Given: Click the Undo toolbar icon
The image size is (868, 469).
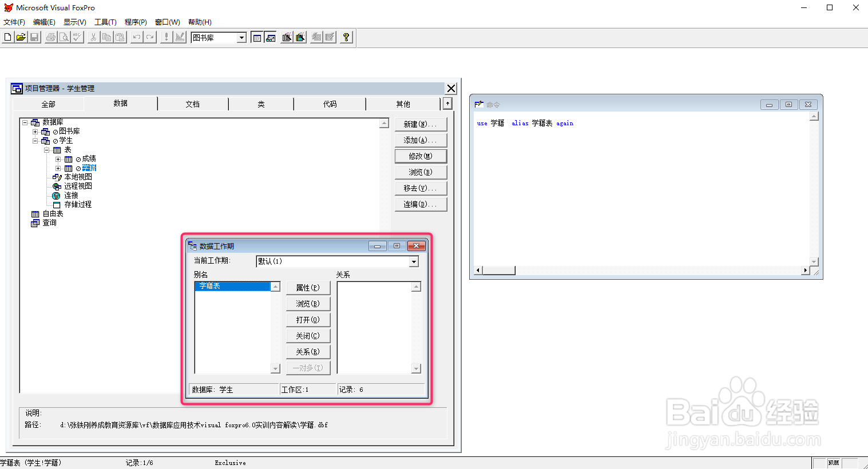Looking at the screenshot, I should pyautogui.click(x=136, y=37).
